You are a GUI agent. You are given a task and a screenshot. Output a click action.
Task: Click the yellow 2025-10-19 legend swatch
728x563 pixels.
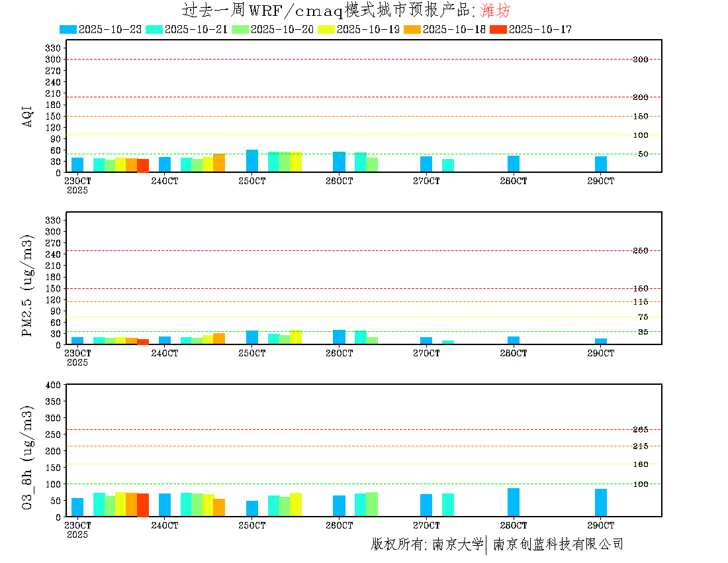[326, 29]
